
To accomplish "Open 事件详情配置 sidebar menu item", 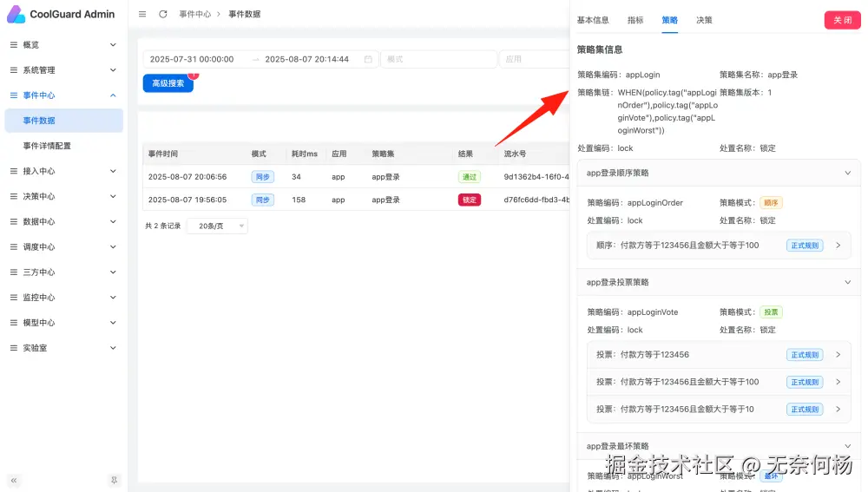I will click(x=63, y=146).
